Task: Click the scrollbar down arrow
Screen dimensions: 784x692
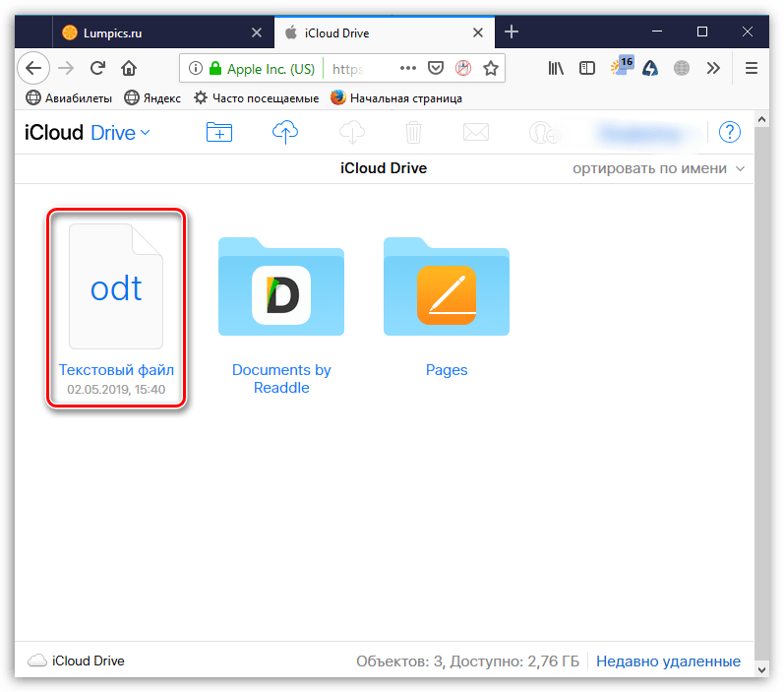Action: 761,669
